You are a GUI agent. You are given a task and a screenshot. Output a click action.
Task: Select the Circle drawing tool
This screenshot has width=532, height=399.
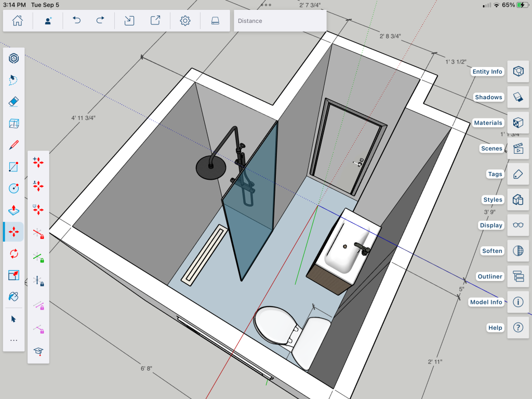pyautogui.click(x=14, y=189)
